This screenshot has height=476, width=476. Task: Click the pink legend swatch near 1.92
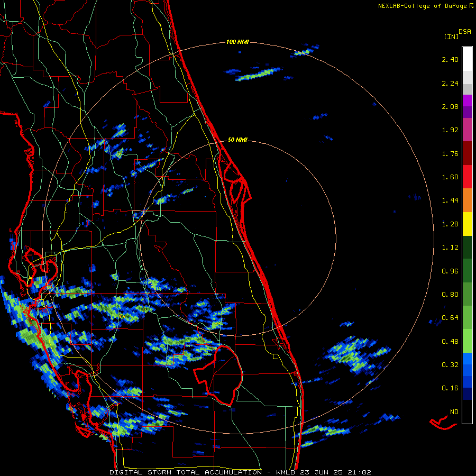(x=467, y=130)
